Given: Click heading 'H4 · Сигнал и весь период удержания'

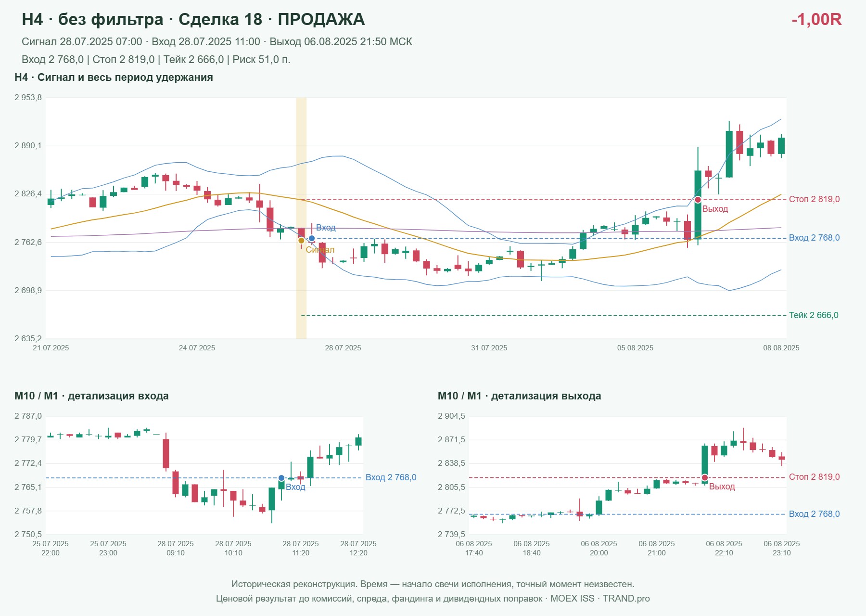Looking at the screenshot, I should [x=114, y=77].
